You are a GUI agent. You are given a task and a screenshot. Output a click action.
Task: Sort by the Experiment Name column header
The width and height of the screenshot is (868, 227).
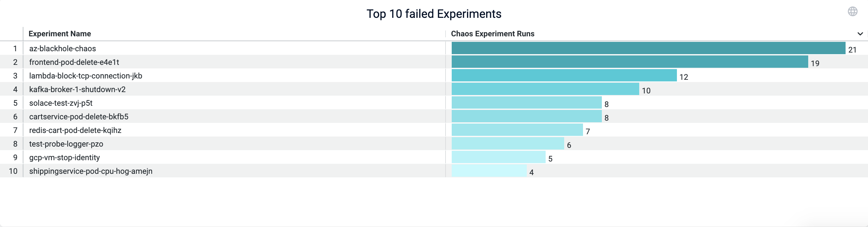tap(60, 34)
